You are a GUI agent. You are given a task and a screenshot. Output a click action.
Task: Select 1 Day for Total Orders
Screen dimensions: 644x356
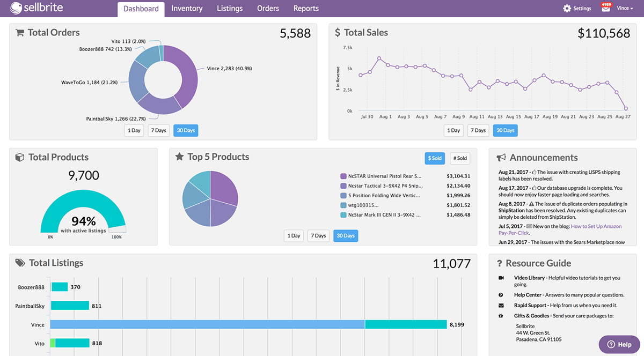[134, 130]
